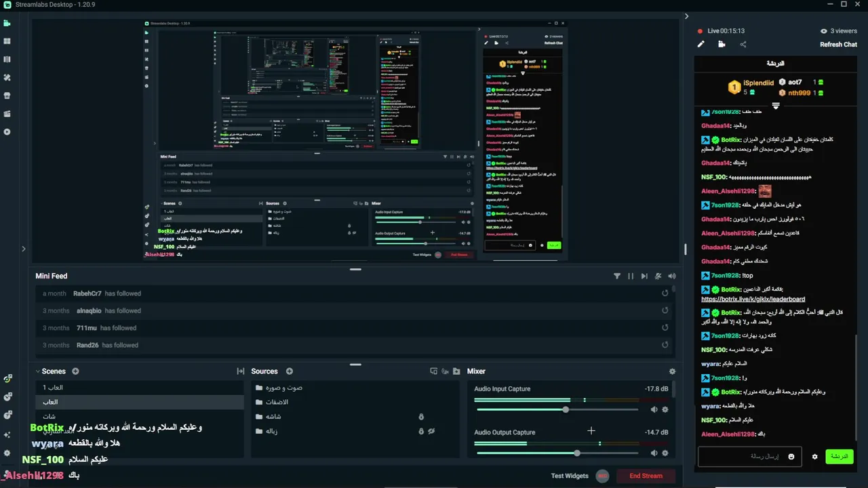Image resolution: width=868 pixels, height=488 pixels.
Task: Edit stream info with pencil icon
Action: point(701,44)
